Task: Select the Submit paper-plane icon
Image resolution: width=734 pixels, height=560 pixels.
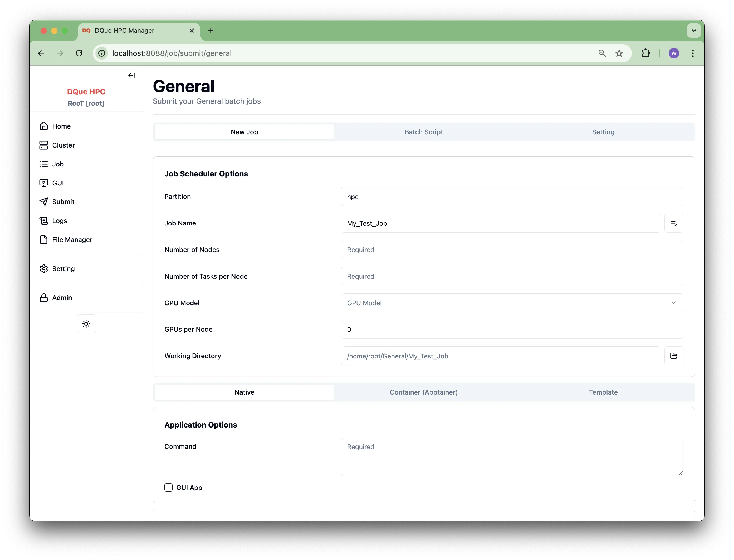Action: coord(44,201)
